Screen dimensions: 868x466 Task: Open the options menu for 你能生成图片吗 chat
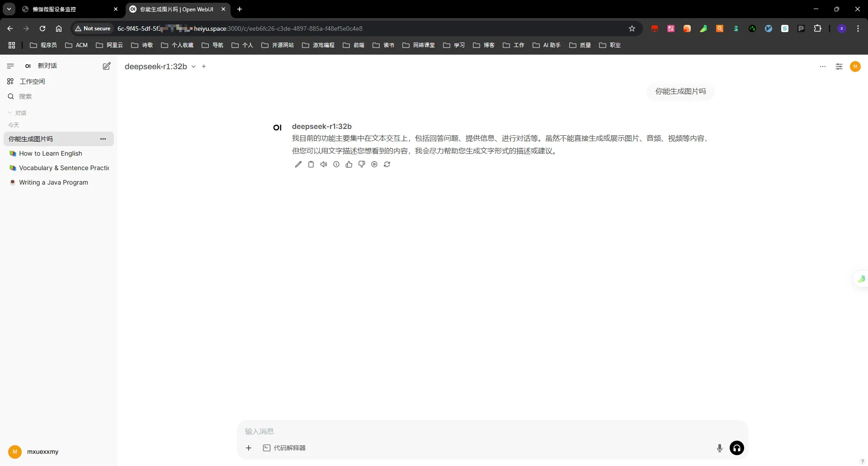point(103,139)
